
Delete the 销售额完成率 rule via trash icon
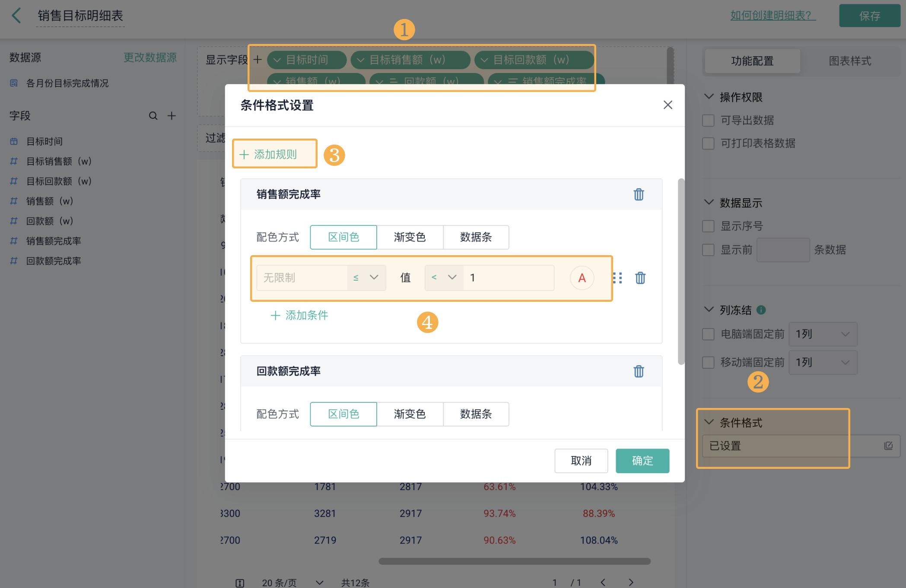[639, 195]
